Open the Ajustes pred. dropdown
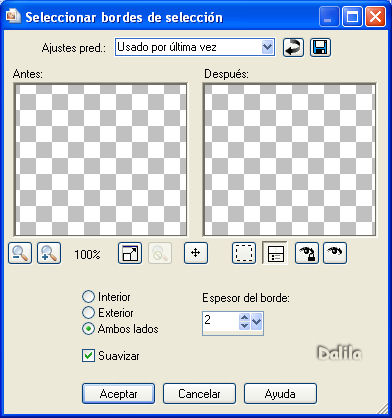Image resolution: width=392 pixels, height=418 pixels. (x=268, y=47)
